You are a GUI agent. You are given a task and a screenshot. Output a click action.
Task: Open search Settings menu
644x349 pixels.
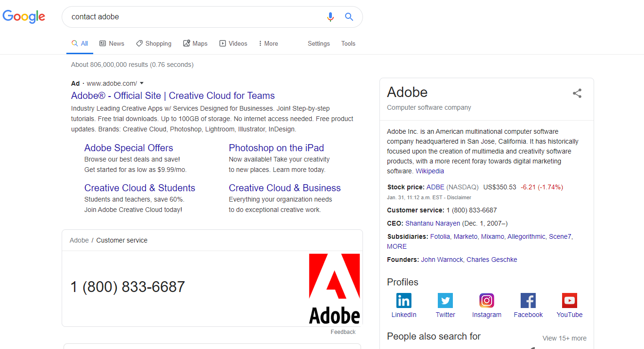(x=319, y=43)
